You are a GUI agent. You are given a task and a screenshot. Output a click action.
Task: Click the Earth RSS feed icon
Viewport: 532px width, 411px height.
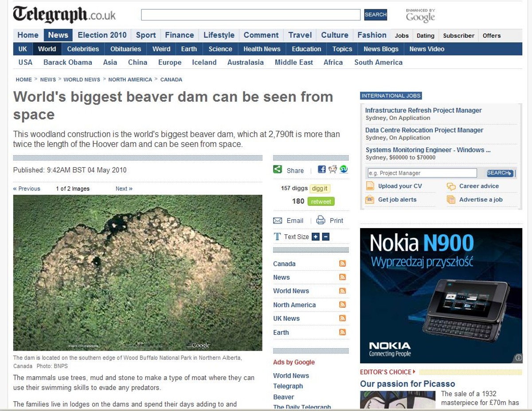pyautogui.click(x=342, y=332)
